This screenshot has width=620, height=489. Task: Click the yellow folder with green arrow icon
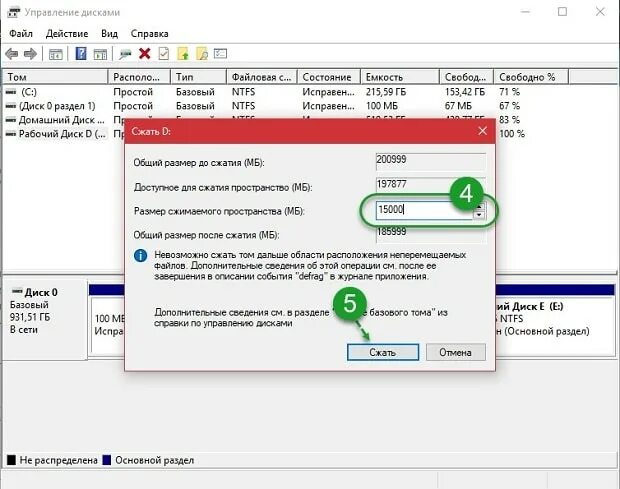[x=183, y=54]
